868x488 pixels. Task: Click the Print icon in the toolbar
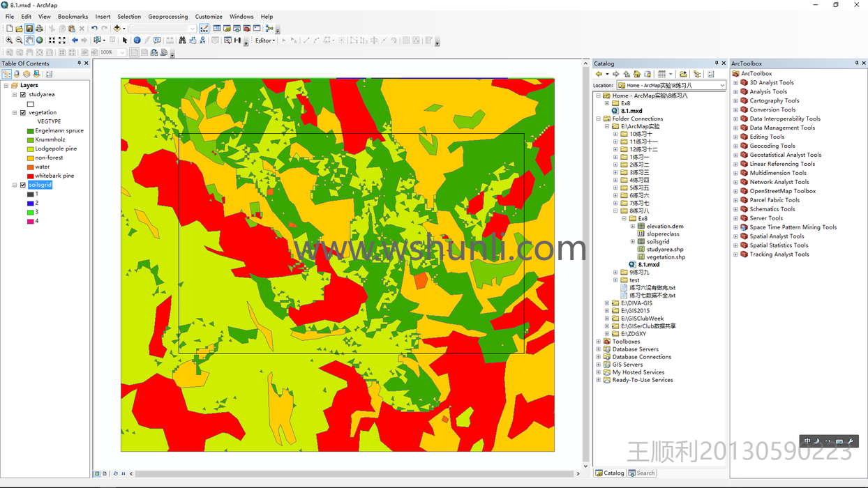point(39,29)
